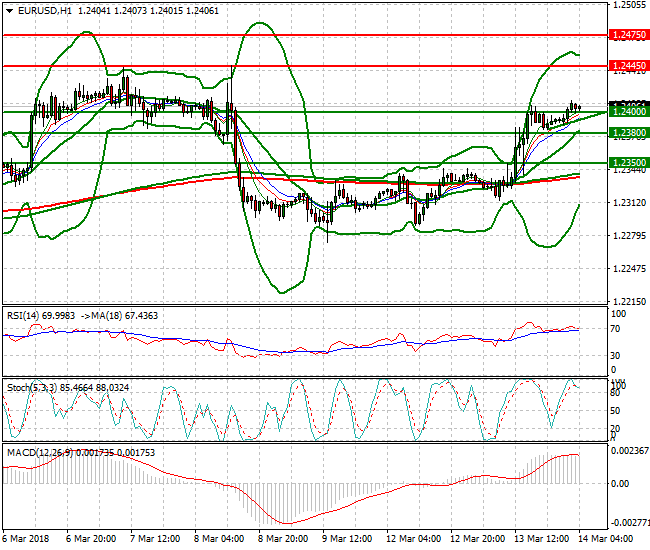The height and width of the screenshot is (550, 650).
Task: Click the 1.22150 value on price scale
Action: [x=630, y=301]
